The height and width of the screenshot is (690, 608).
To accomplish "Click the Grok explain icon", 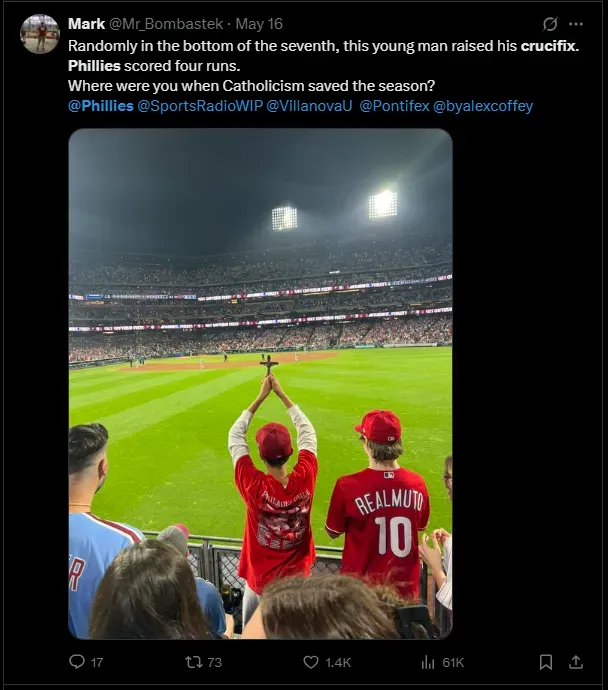I will (550, 24).
